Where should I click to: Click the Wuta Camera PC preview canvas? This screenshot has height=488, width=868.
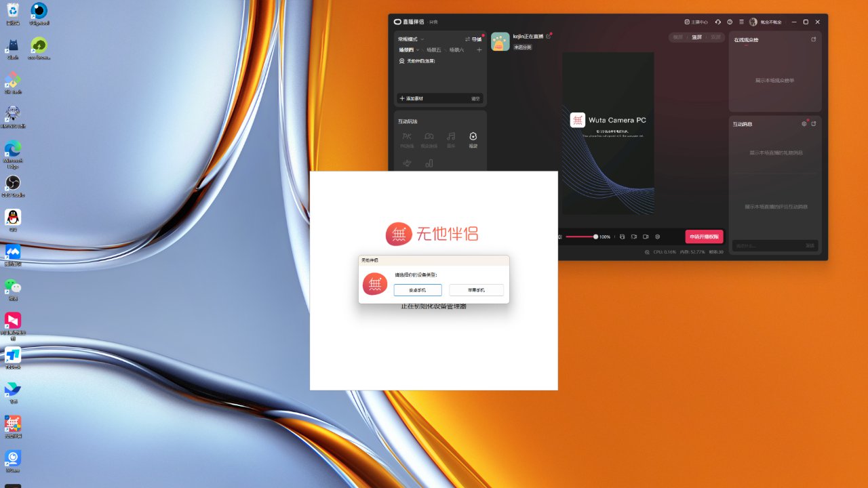point(608,134)
